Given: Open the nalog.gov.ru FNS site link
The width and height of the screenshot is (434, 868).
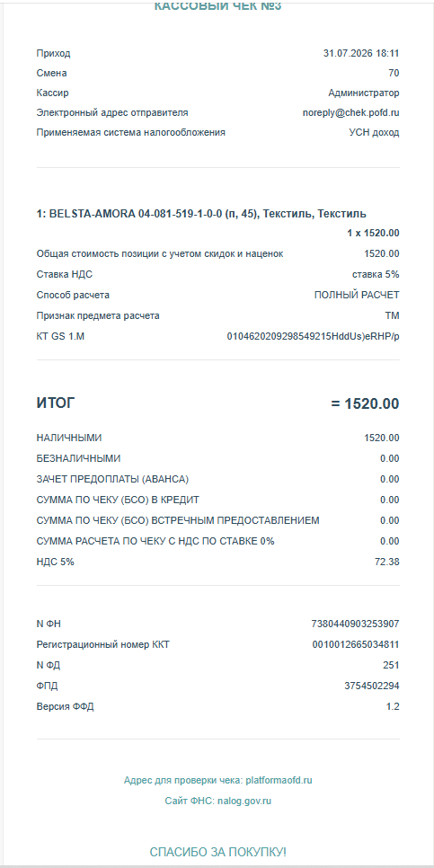Looking at the screenshot, I should pyautogui.click(x=244, y=801).
